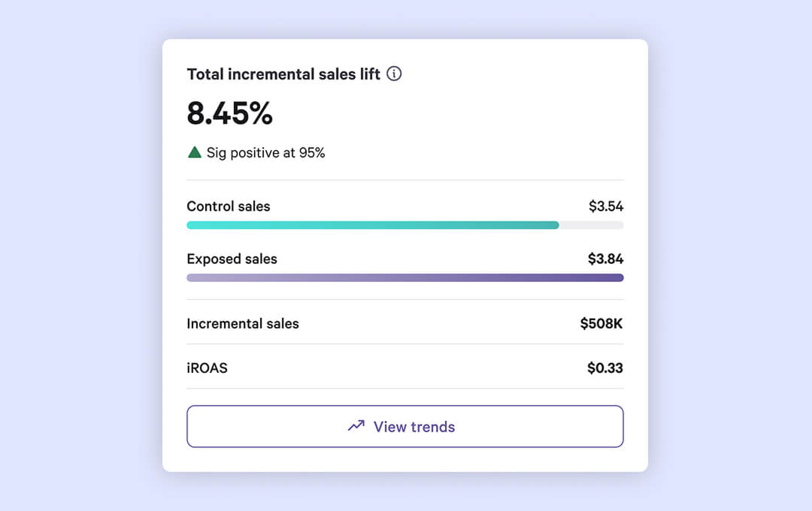This screenshot has width=812, height=511.
Task: Select the 8.45% lift percentage value
Action: click(x=229, y=113)
